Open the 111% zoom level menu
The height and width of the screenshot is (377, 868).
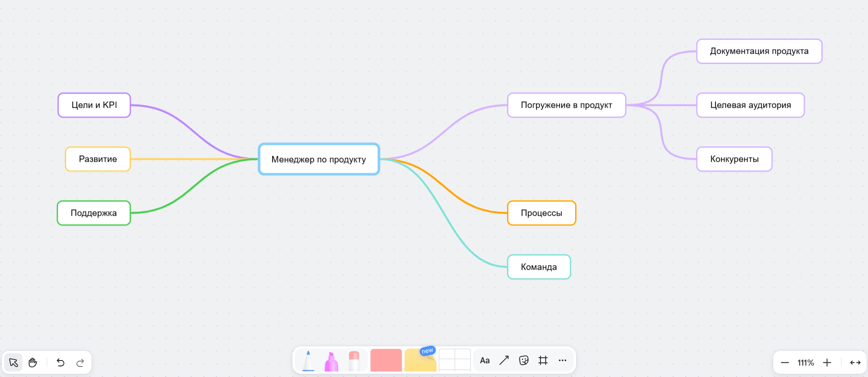pos(805,363)
